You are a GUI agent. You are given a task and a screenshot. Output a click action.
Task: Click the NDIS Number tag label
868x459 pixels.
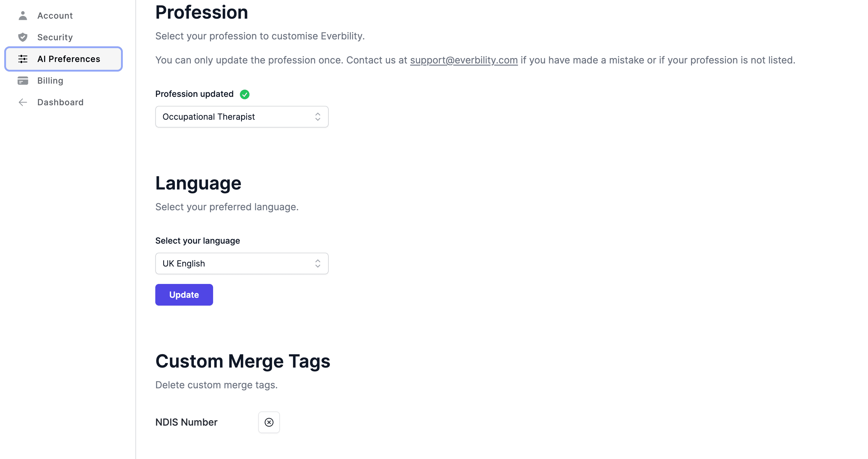pyautogui.click(x=186, y=422)
